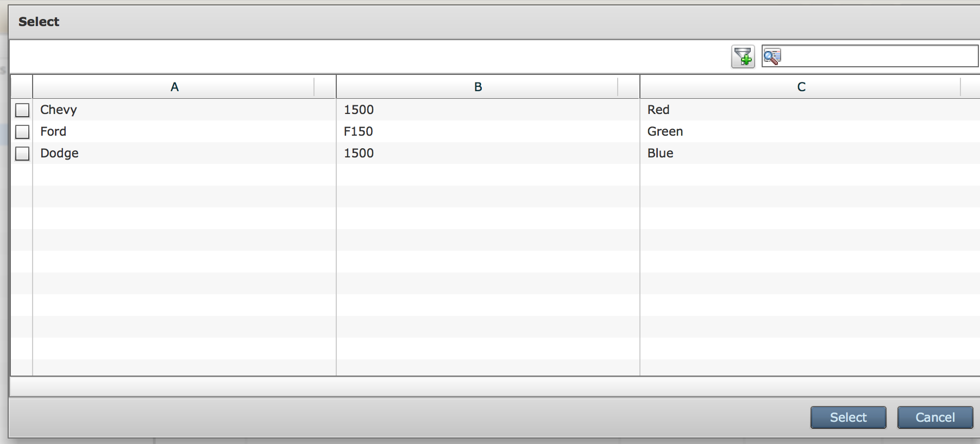This screenshot has width=980, height=444.
Task: Check the Dodge row checkbox
Action: click(22, 154)
